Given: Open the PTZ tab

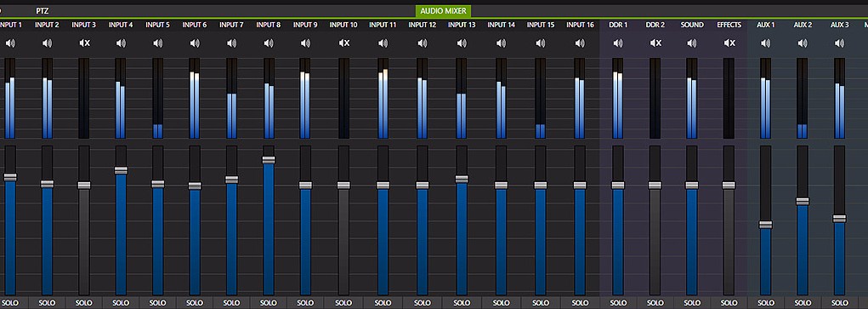Looking at the screenshot, I should click(42, 10).
